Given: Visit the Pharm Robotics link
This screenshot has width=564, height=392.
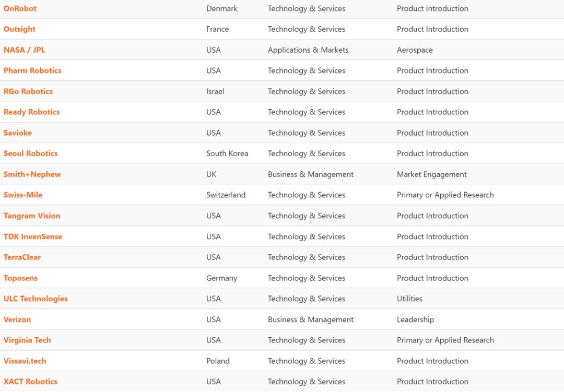Looking at the screenshot, I should (x=32, y=70).
